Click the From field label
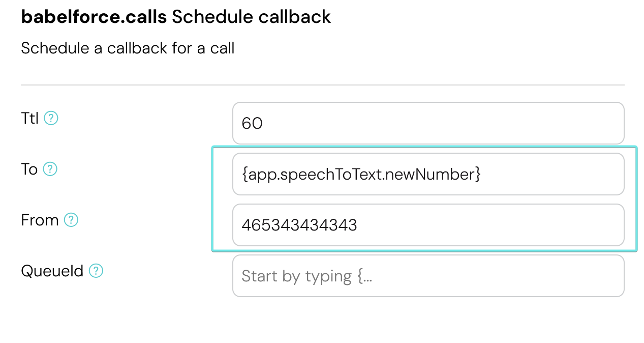The width and height of the screenshot is (644, 343). pyautogui.click(x=40, y=220)
